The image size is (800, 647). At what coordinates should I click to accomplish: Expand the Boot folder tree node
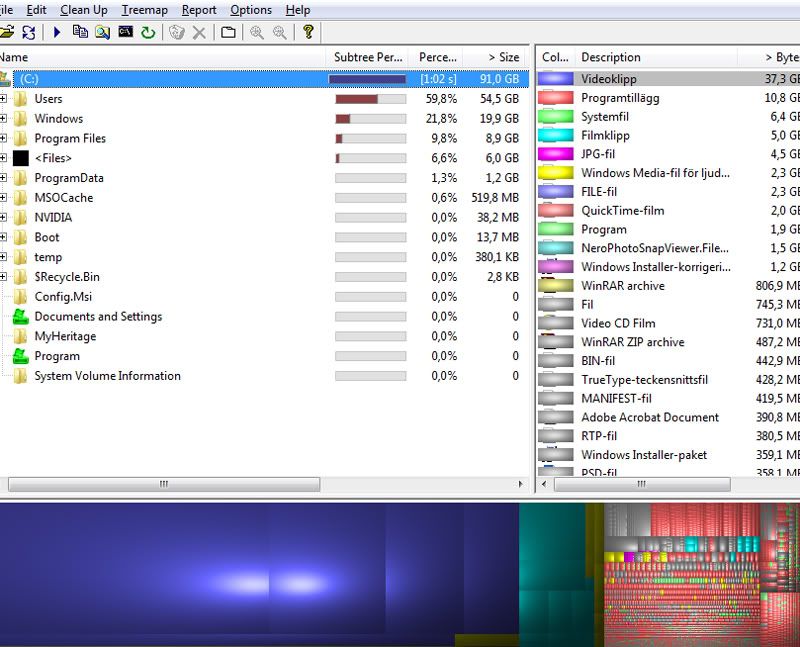point(3,237)
